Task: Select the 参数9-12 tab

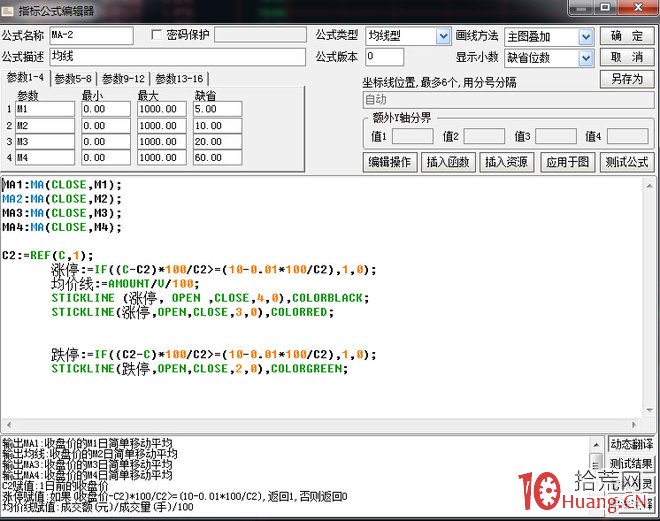Action: tap(124, 79)
